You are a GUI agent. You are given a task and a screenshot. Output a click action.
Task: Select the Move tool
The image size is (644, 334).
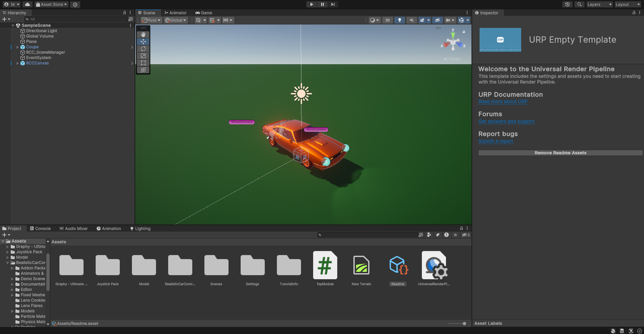(143, 42)
